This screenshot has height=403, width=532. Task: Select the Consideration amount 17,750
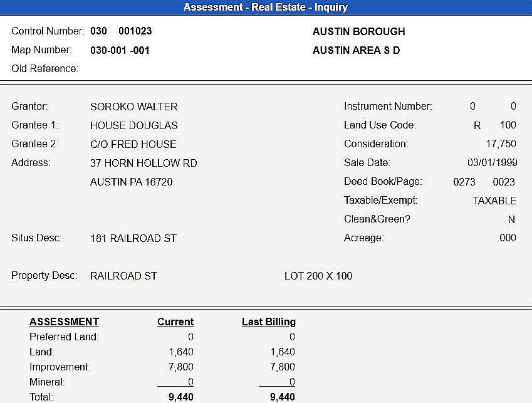pyautogui.click(x=501, y=144)
